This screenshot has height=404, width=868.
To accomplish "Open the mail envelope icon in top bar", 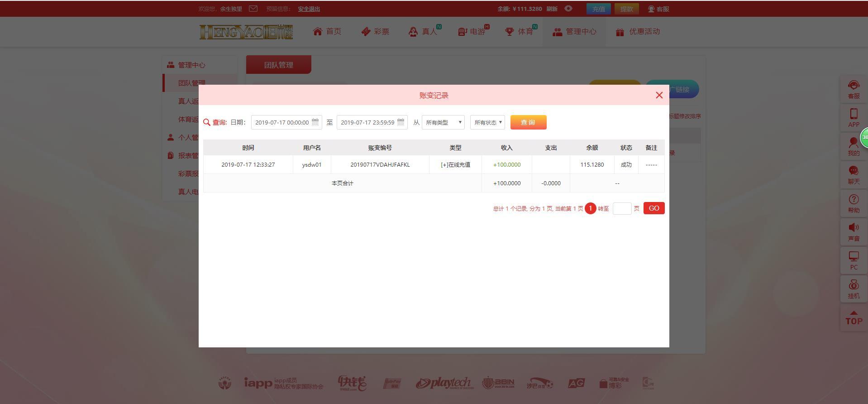I will click(253, 9).
